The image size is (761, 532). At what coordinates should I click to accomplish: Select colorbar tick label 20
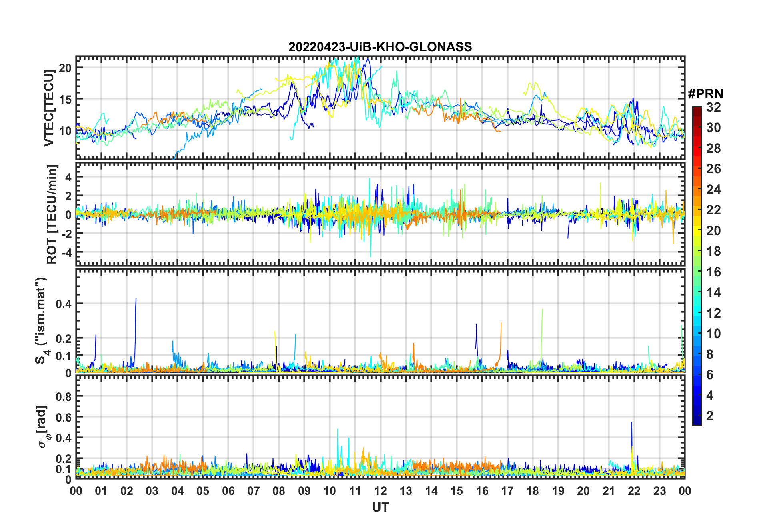[x=713, y=231]
